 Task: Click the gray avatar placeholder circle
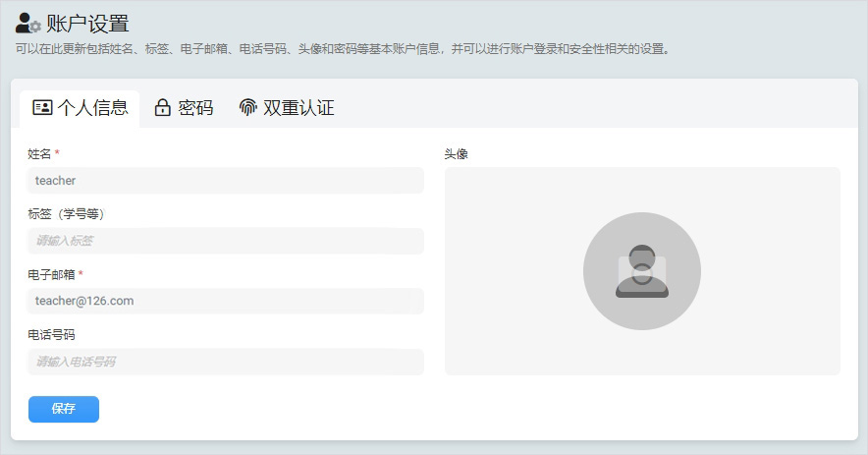click(x=641, y=271)
